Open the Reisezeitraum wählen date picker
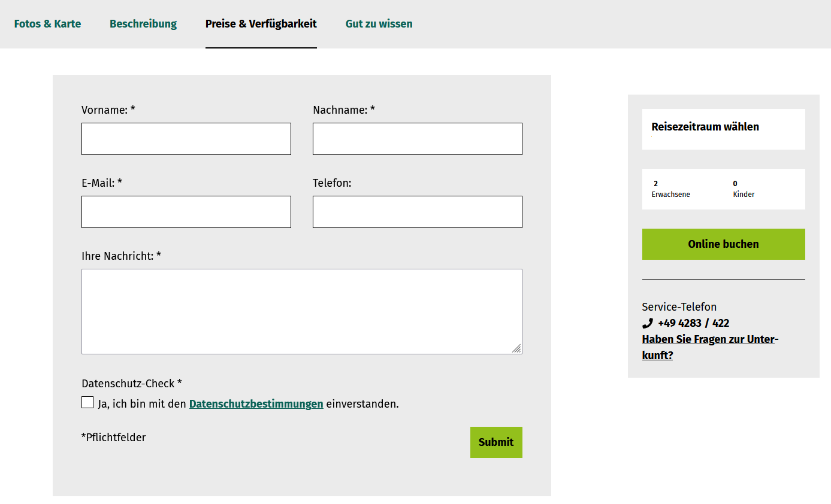Image resolution: width=831 pixels, height=504 pixels. [724, 129]
